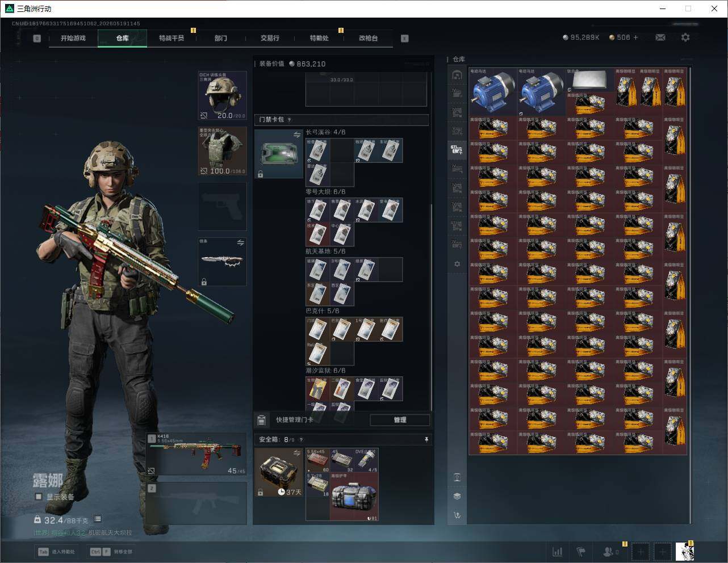Select the 5.56x45 ammo box in safe box
The height and width of the screenshot is (563, 728).
click(318, 460)
